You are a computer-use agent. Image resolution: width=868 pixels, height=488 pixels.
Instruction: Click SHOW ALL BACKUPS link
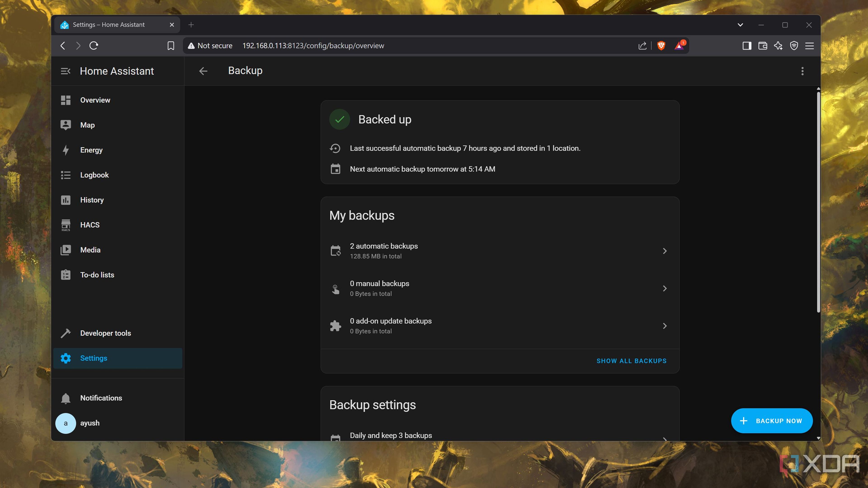point(632,361)
